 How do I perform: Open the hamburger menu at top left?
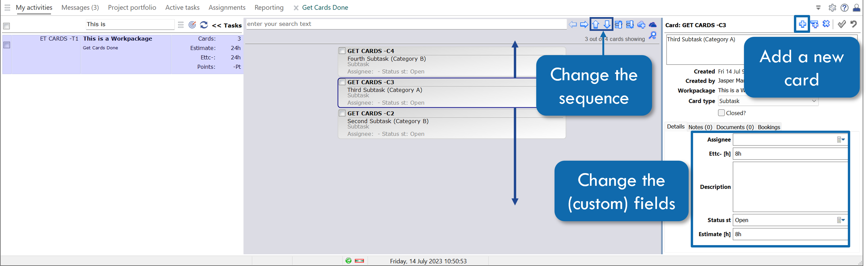tap(7, 8)
